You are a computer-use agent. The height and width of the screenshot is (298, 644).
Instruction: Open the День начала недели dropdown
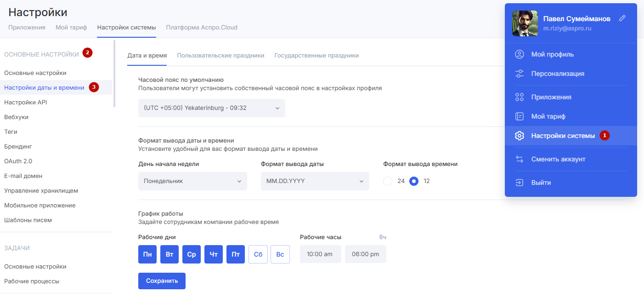[192, 181]
